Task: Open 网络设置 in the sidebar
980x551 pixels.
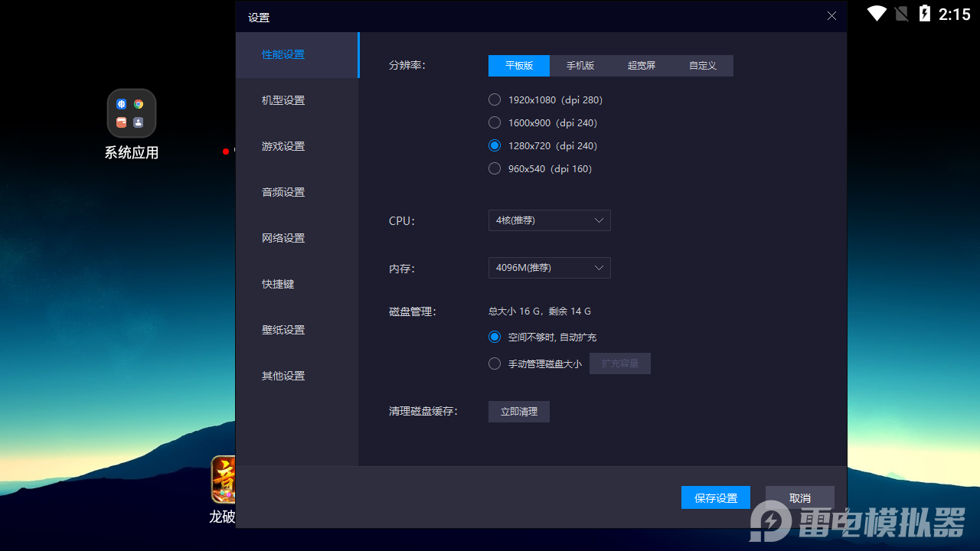Action: tap(297, 238)
